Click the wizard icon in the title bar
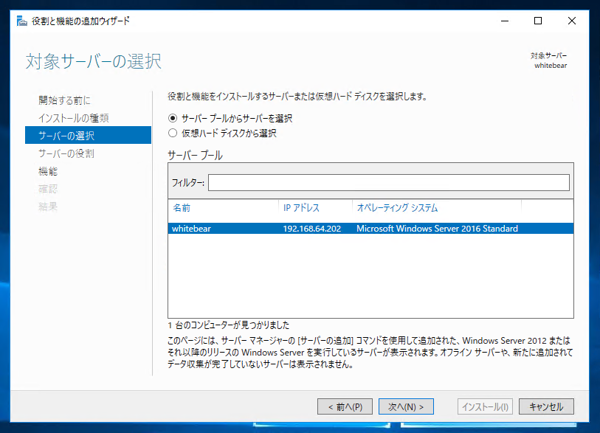Screen dimensions: 600x433 (x=22, y=21)
